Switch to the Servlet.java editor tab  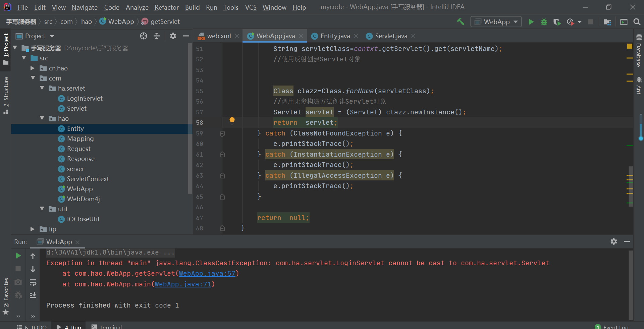coord(391,36)
